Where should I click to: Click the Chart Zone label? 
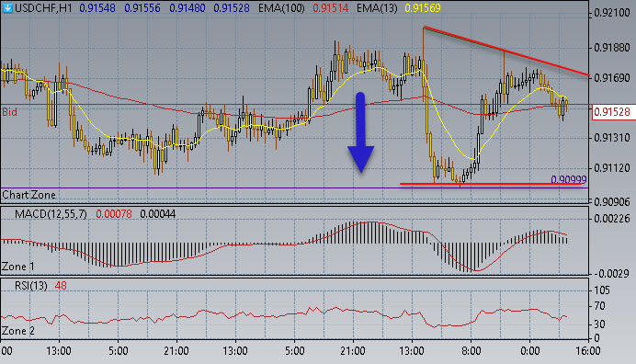click(x=28, y=195)
